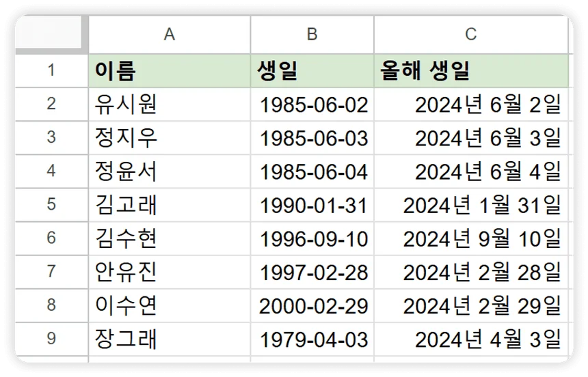The width and height of the screenshot is (588, 377).
Task: Click the cell with 1985-06-04
Action: pyautogui.click(x=312, y=171)
